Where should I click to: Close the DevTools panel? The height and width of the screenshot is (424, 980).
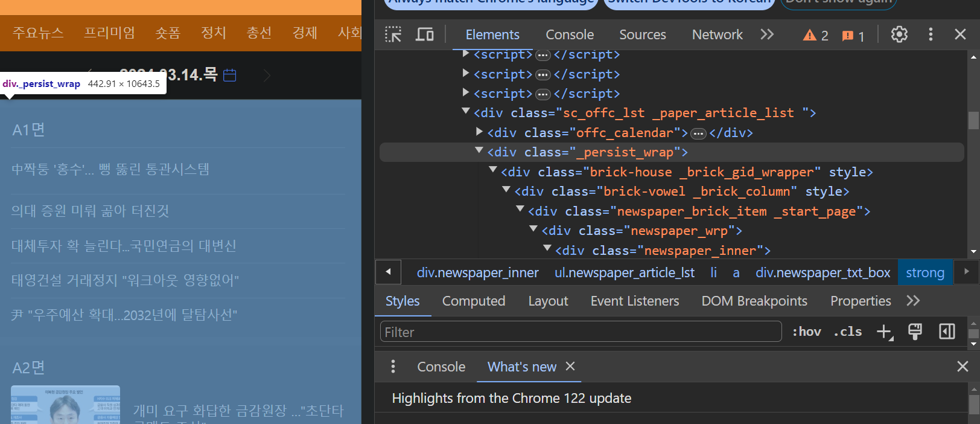click(x=960, y=34)
